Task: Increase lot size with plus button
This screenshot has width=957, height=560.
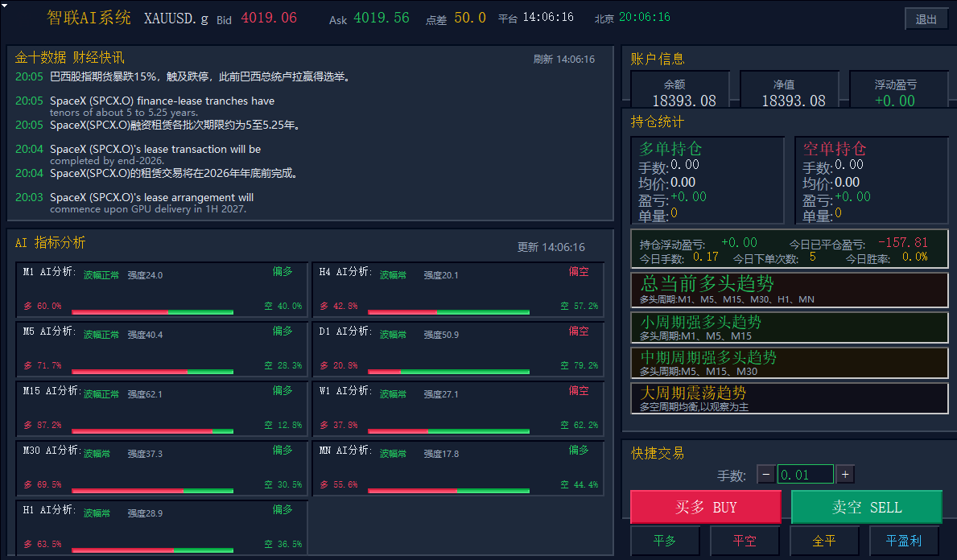Action: point(845,474)
